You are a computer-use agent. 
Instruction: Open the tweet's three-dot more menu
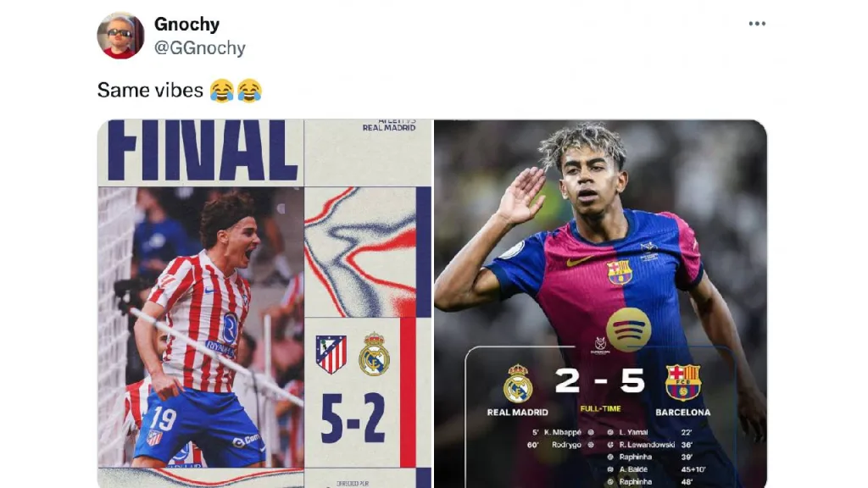(757, 24)
